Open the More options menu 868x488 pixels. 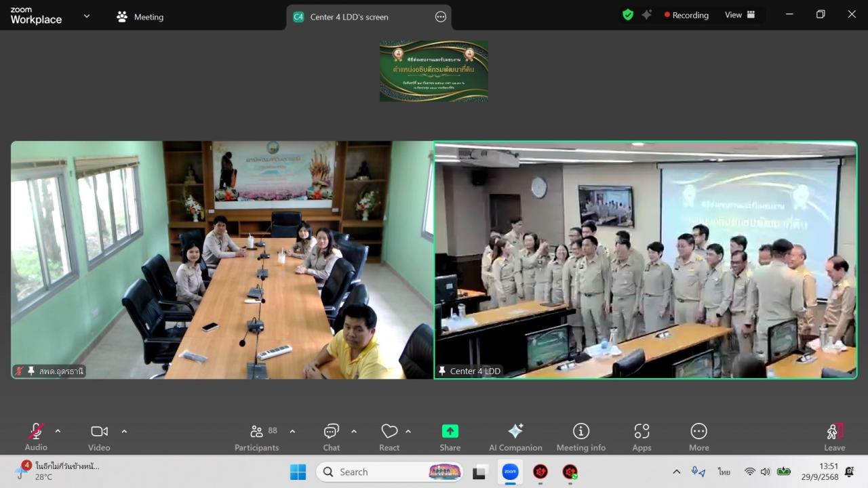(698, 436)
